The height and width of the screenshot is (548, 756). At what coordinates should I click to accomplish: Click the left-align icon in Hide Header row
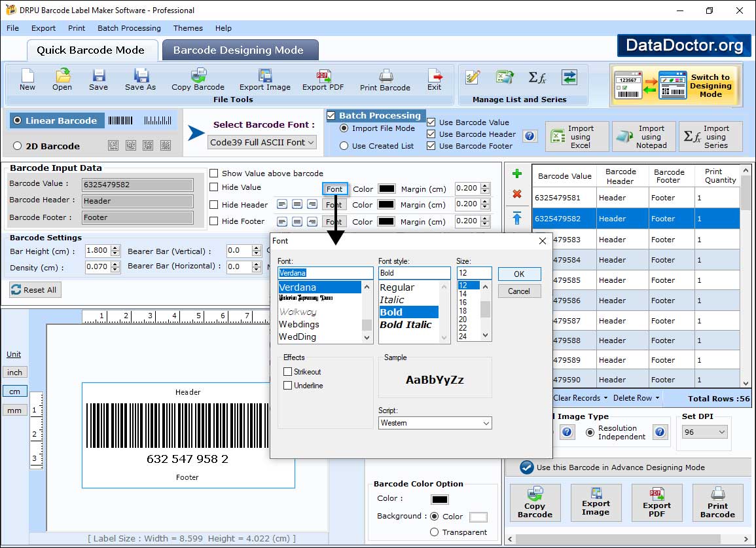(x=282, y=204)
